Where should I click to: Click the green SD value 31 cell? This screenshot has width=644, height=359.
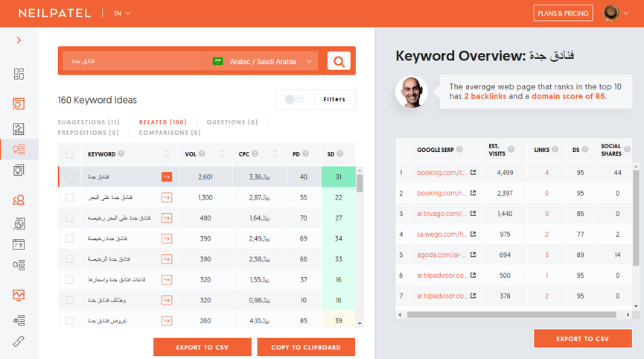pos(339,177)
